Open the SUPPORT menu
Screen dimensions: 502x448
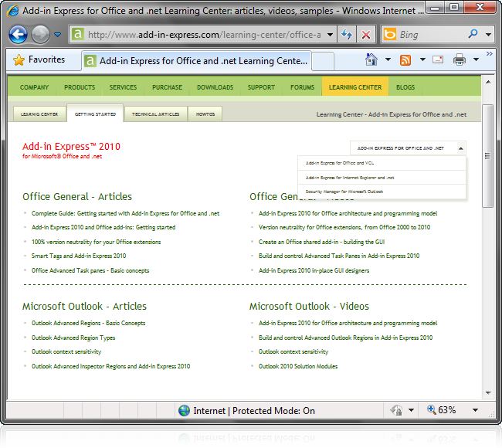pos(261,87)
